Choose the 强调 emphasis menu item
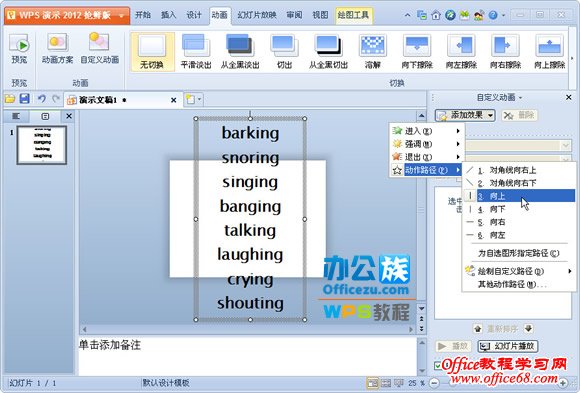Image resolution: width=580 pixels, height=393 pixels. (x=426, y=144)
